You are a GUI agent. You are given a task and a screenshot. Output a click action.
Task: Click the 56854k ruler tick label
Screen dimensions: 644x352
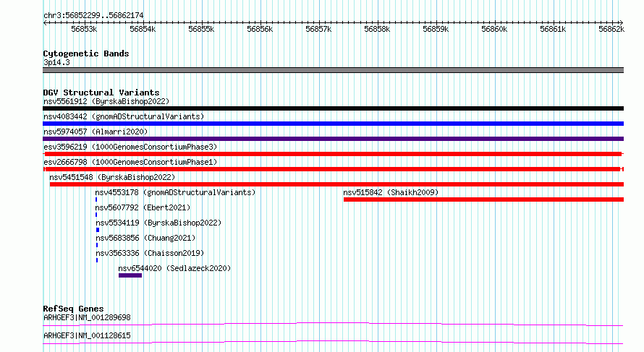point(143,29)
